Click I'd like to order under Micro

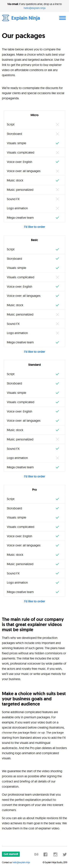34,227
